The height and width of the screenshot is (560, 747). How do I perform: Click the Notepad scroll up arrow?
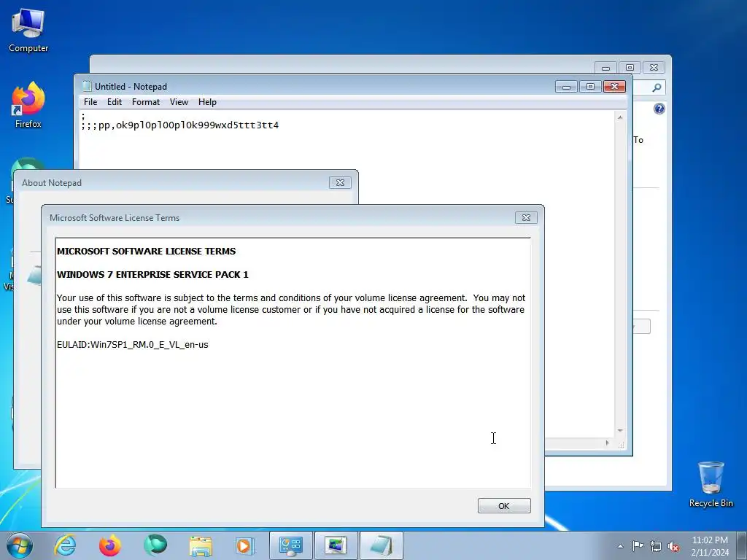620,117
